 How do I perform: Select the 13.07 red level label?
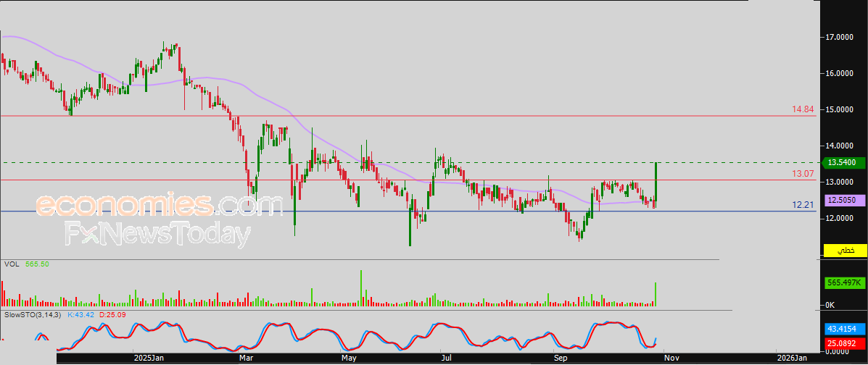pos(803,175)
